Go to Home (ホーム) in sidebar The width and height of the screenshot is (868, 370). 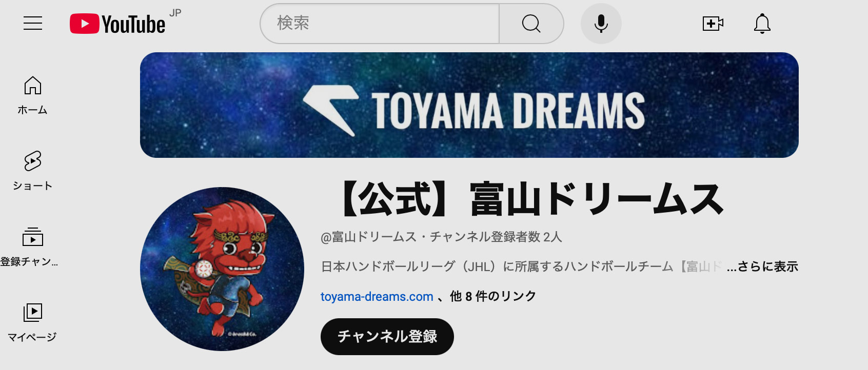click(32, 96)
